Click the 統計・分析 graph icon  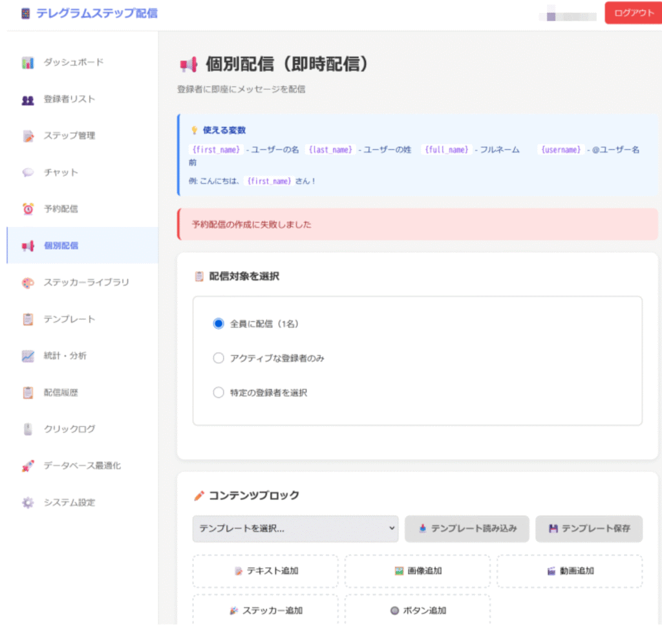(x=28, y=356)
